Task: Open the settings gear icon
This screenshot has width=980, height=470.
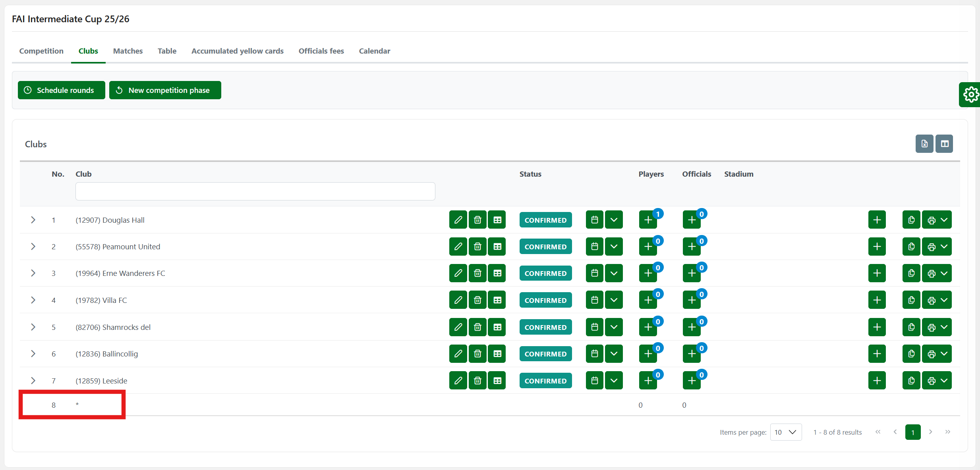Action: coord(970,94)
